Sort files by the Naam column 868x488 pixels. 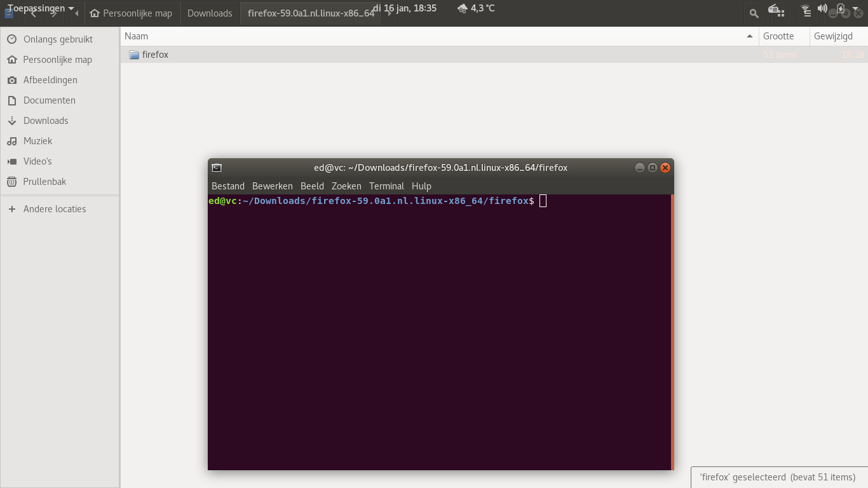pyautogui.click(x=439, y=36)
